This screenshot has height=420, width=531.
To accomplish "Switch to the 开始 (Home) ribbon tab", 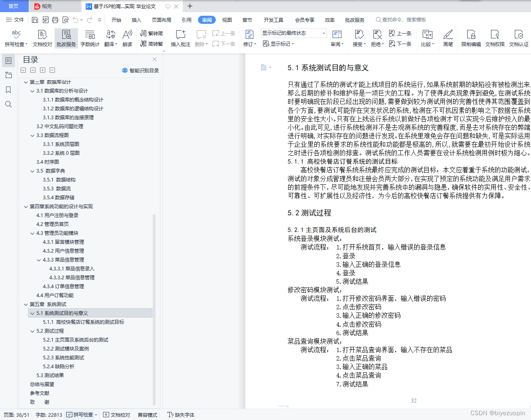I will (116, 20).
